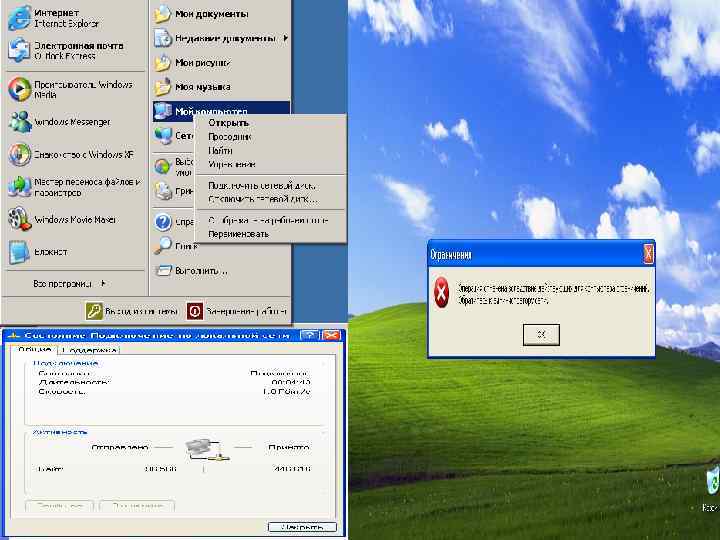Open the Help and Support question-mark icon

(x=163, y=222)
